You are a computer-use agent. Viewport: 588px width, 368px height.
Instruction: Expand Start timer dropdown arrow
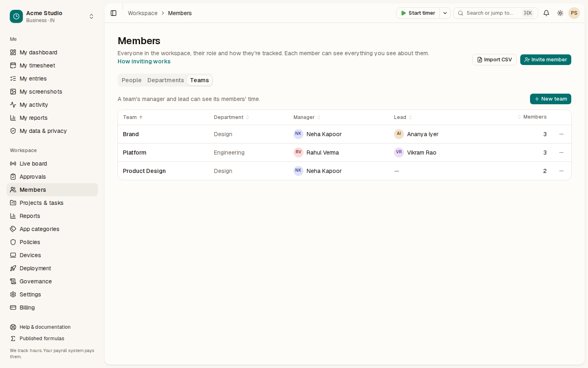click(x=445, y=13)
